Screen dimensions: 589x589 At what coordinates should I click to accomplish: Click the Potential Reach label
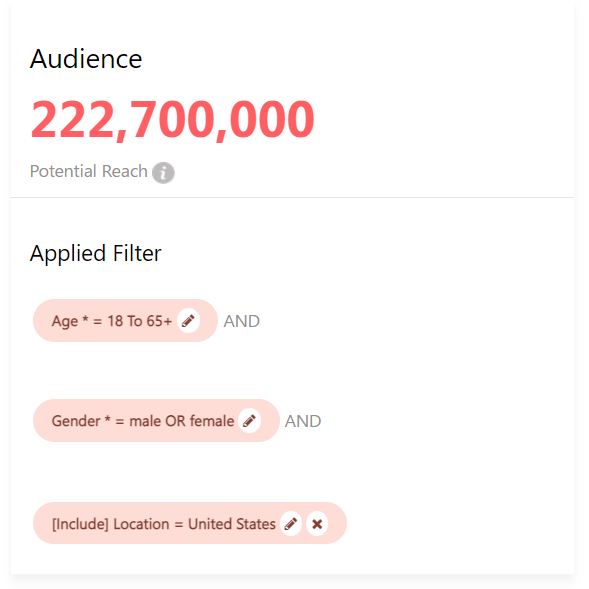pos(89,171)
